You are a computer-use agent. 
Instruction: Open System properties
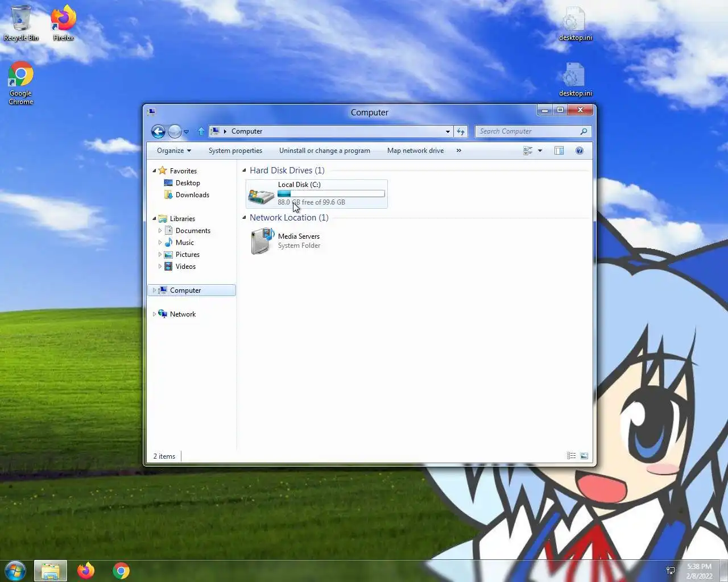(x=235, y=151)
